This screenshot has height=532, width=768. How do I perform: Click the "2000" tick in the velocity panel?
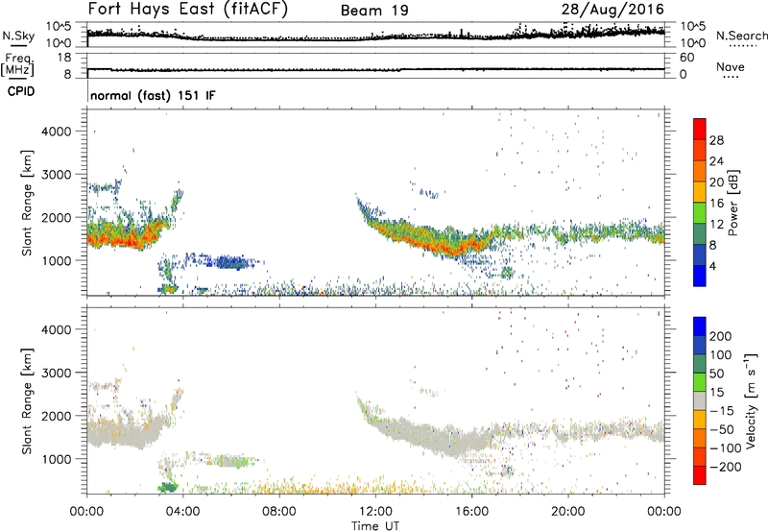[57, 416]
